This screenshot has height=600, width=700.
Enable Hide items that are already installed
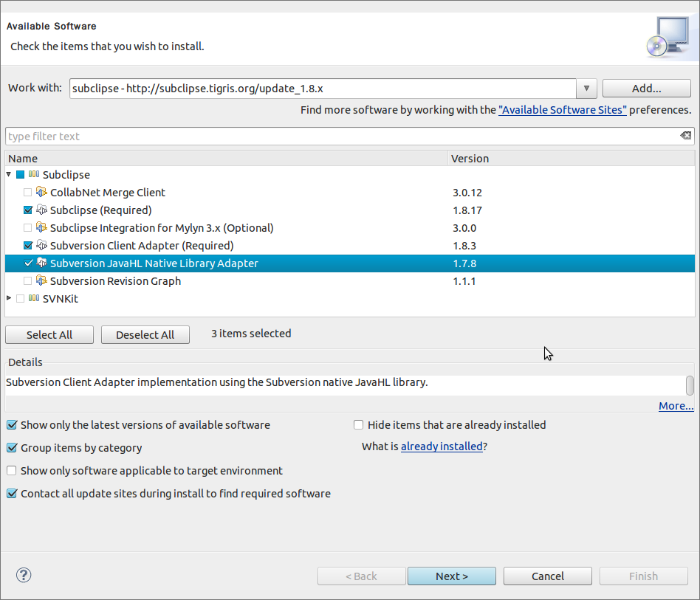tap(358, 424)
